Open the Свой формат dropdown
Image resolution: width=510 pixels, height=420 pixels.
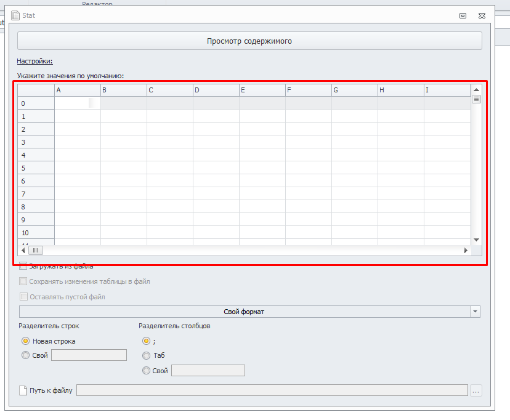point(249,312)
